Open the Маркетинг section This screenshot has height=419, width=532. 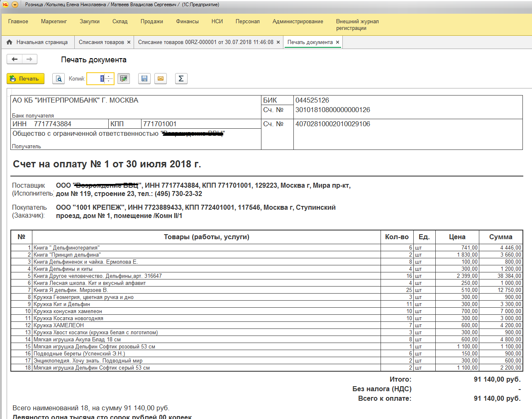pos(54,22)
